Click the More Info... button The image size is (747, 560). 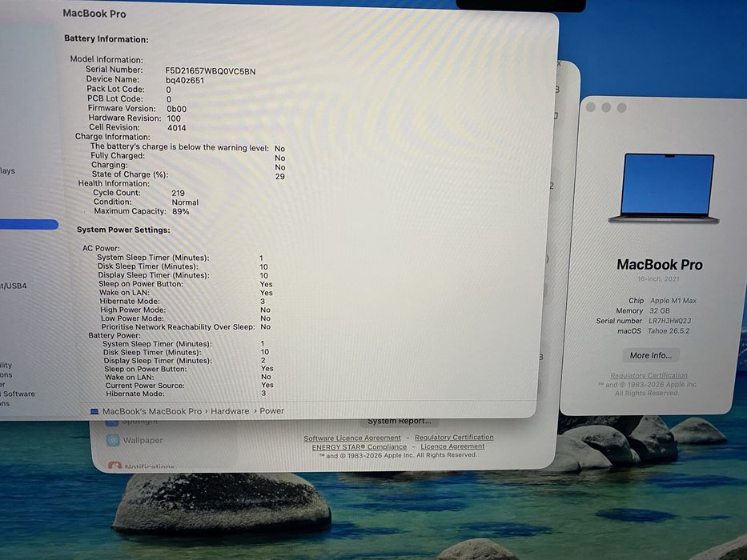point(651,355)
